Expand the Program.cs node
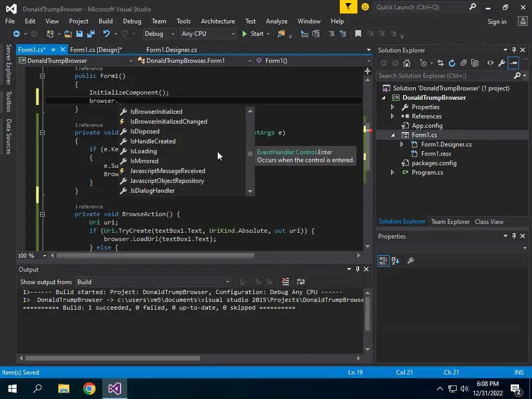Image resolution: width=532 pixels, height=399 pixels. click(393, 172)
